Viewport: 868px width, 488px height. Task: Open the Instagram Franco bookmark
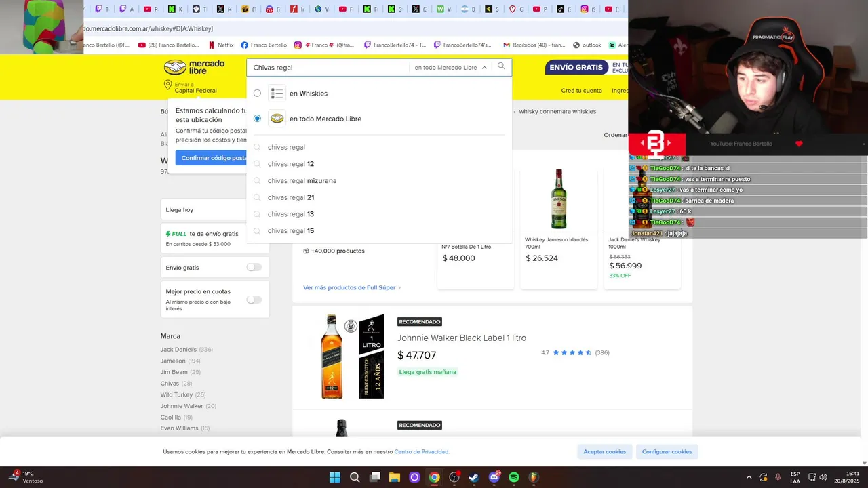(x=324, y=45)
